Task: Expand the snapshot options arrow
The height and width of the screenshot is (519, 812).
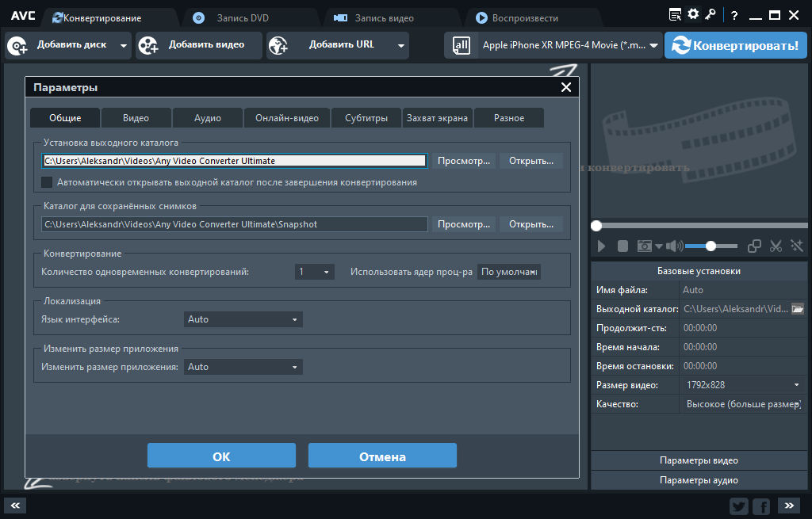Action: 659,246
